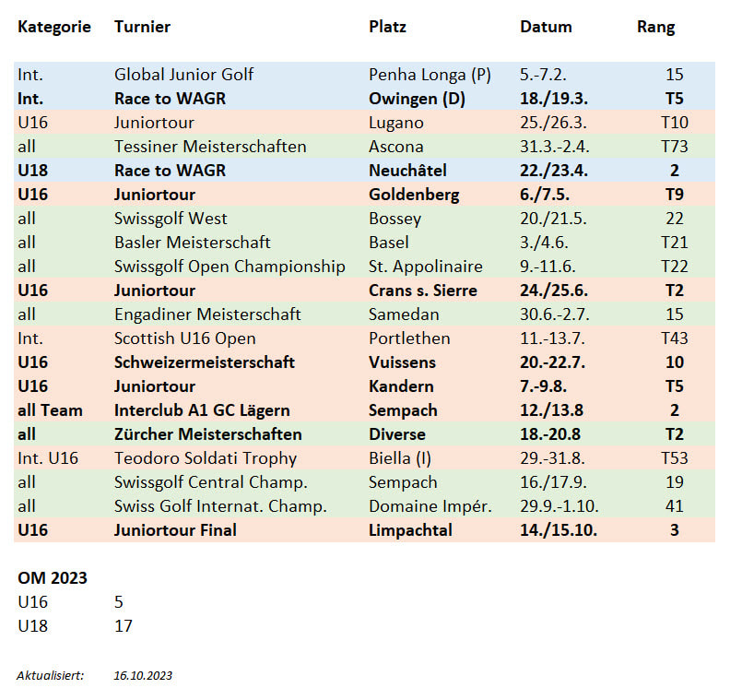Click the Swissgolf Open Championship row
742x700 pixels.
click(x=364, y=267)
